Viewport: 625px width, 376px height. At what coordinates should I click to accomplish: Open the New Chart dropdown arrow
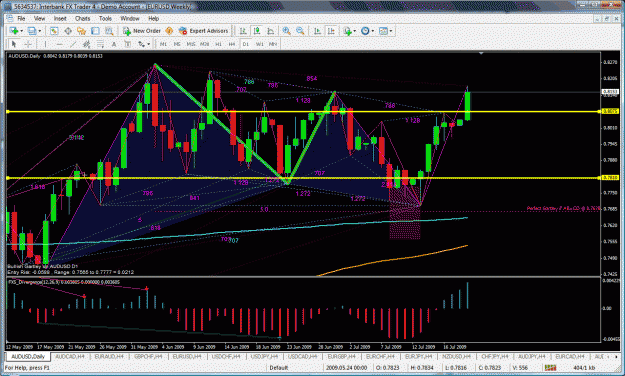pos(21,31)
